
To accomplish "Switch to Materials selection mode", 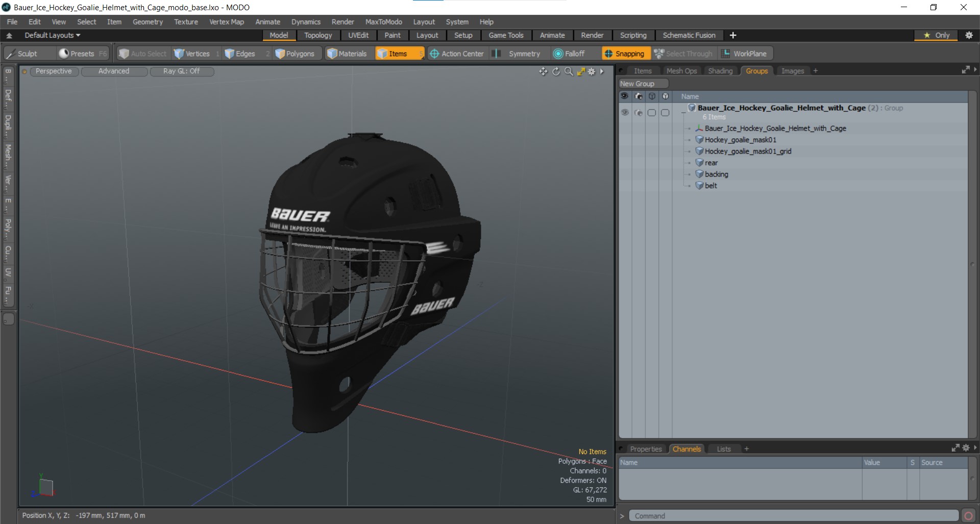I will (x=347, y=54).
